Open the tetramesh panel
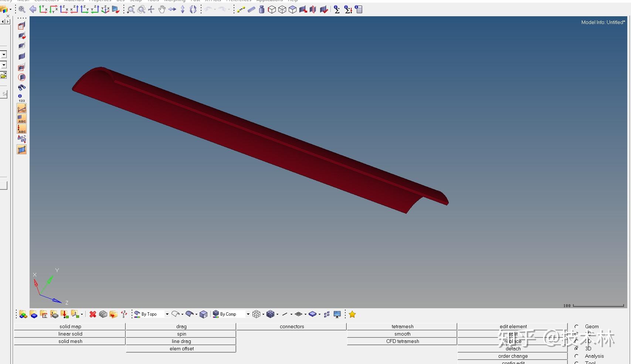The width and height of the screenshot is (631, 364). 402,326
